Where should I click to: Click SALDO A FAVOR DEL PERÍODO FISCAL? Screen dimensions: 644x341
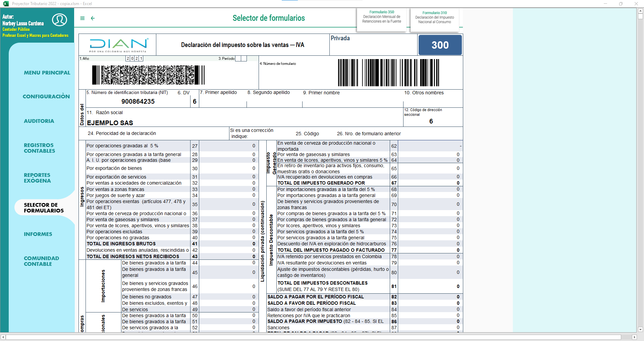coord(311,303)
